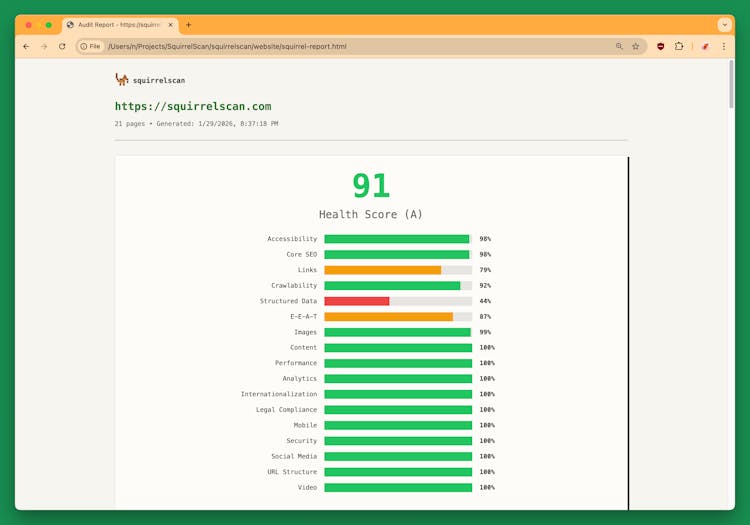Image resolution: width=750 pixels, height=525 pixels.
Task: Expand the tab search dropdown arrow
Action: tap(724, 25)
